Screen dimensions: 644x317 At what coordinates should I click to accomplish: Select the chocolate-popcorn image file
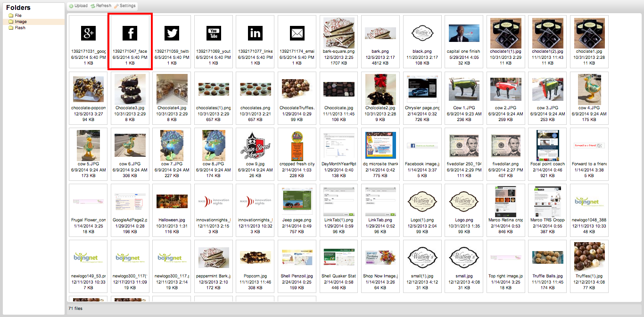88,98
